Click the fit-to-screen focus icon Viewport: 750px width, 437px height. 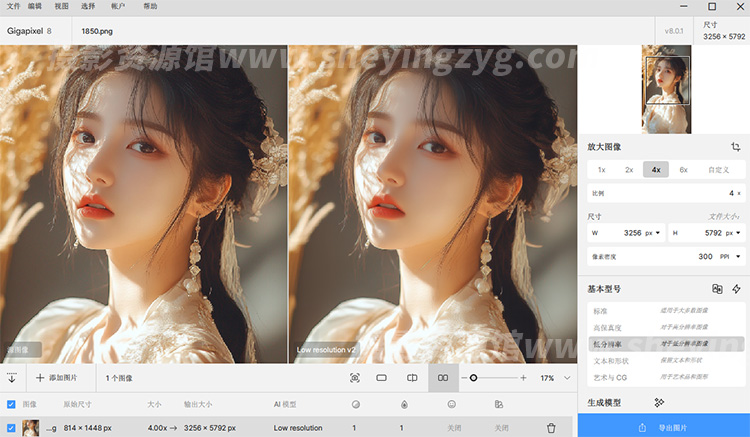tap(354, 378)
